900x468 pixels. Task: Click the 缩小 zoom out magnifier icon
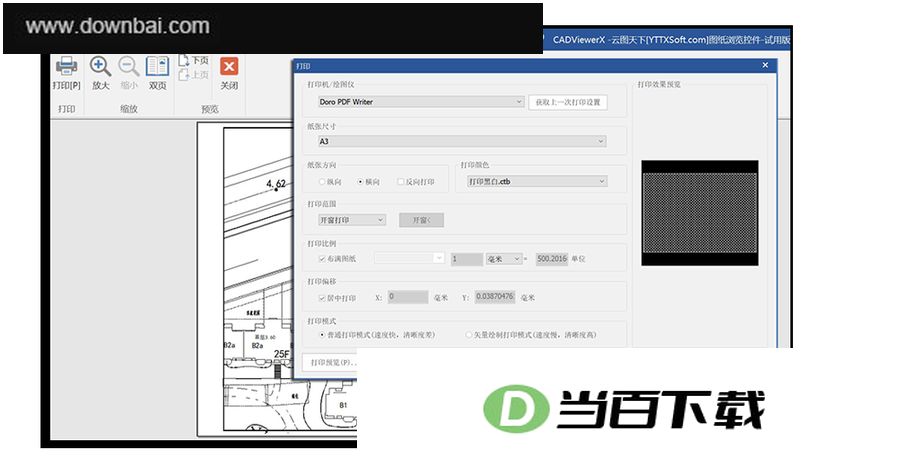coord(129,67)
